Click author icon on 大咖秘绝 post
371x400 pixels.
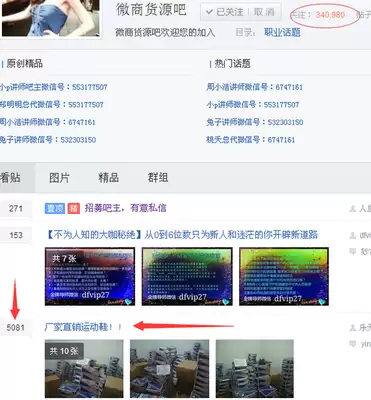point(352,236)
